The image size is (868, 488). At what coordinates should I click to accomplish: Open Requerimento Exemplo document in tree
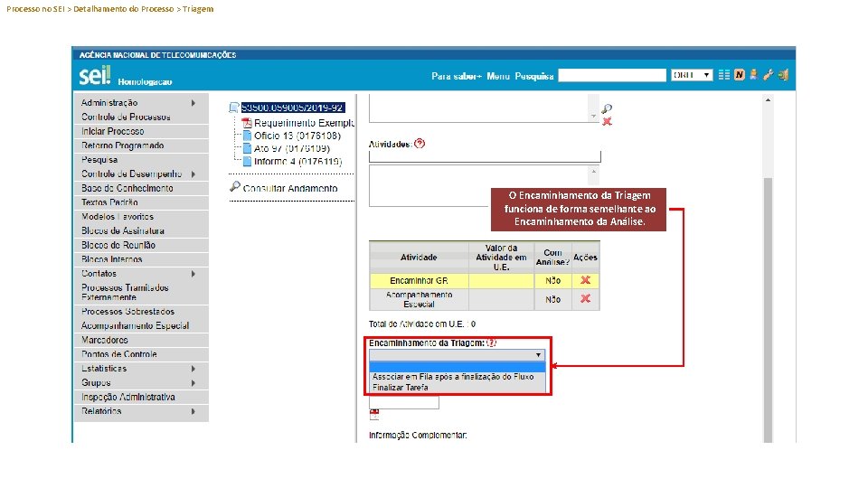(304, 123)
